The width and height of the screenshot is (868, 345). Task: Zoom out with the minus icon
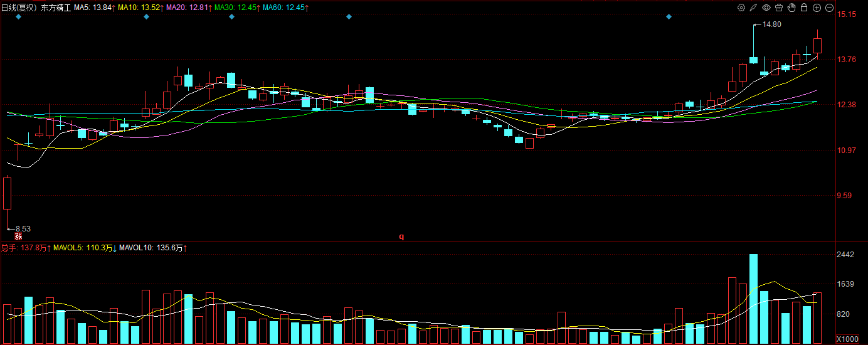coord(829,8)
